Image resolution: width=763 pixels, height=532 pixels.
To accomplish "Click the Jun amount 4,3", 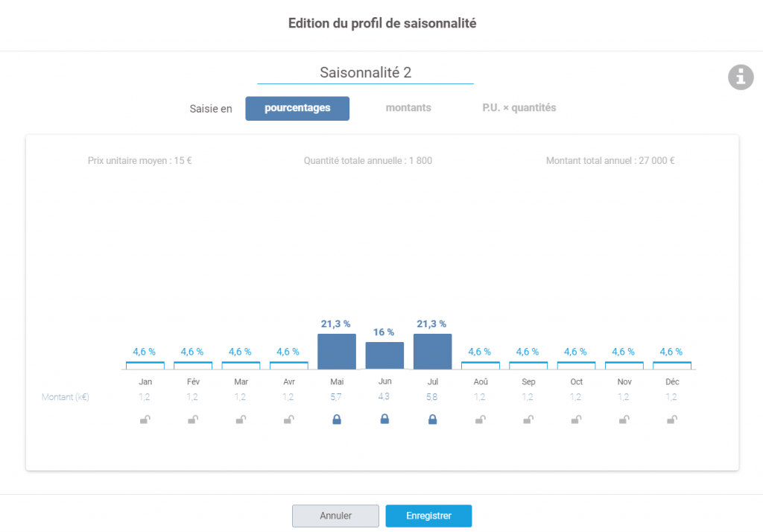I will click(384, 396).
